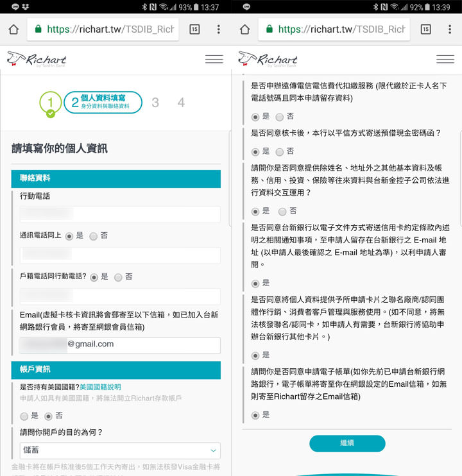This screenshot has height=476, width=462.
Task: Select 是 for 通訊電話同上
Action: pyautogui.click(x=69, y=236)
